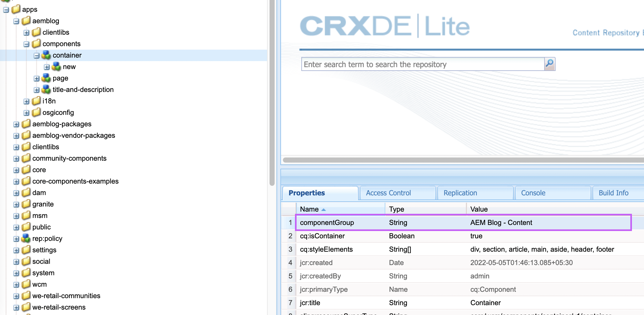Expand the osgiconfig folder
This screenshot has height=315, width=644.
click(26, 113)
